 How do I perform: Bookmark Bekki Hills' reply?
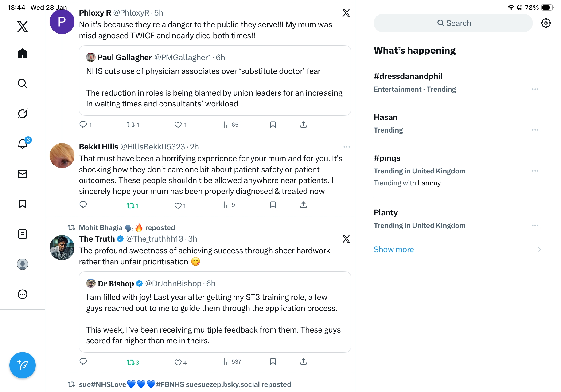pyautogui.click(x=273, y=205)
